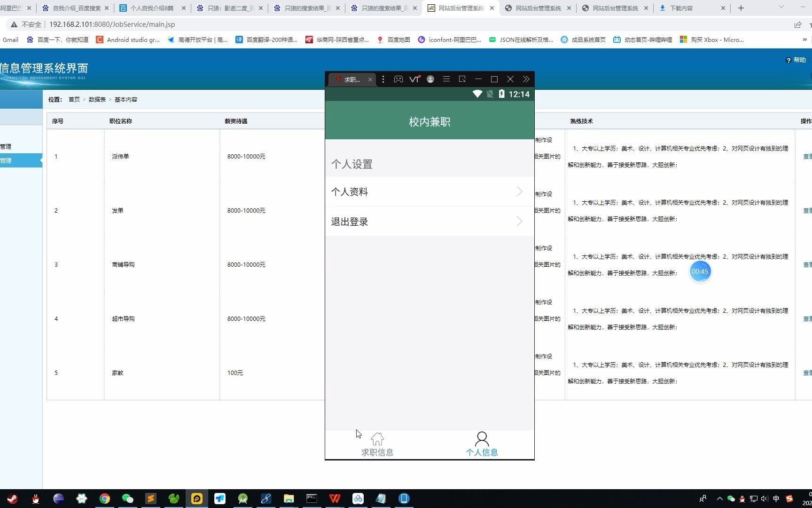Open QQ penguin icon in system tray

pos(742,499)
